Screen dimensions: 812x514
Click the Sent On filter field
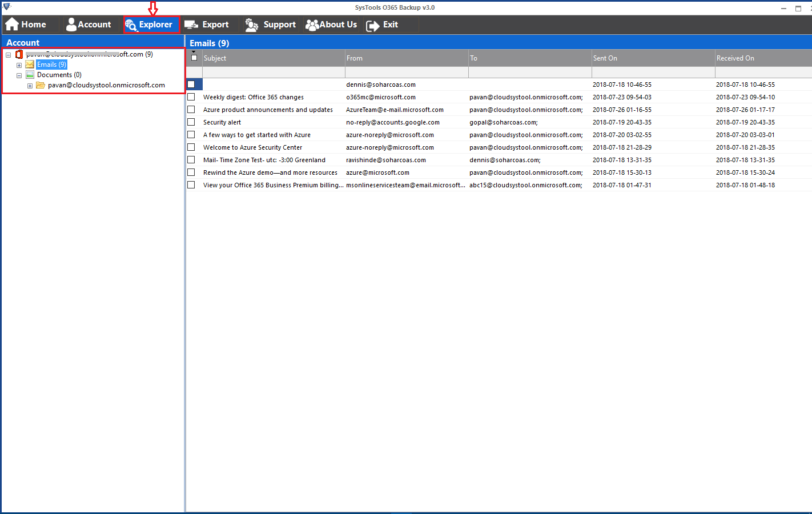pyautogui.click(x=653, y=73)
